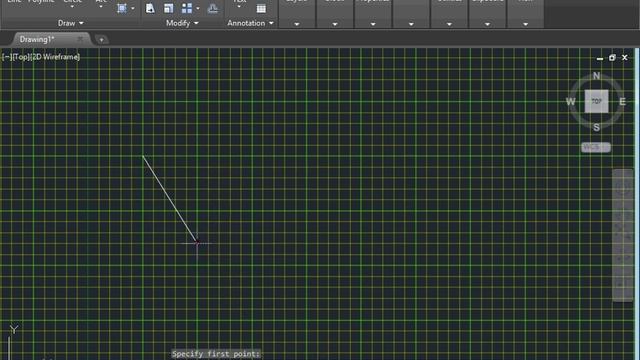Viewport: 640px width, 360px height.
Task: Select the Array tool in Modify panel
Action: point(187,8)
